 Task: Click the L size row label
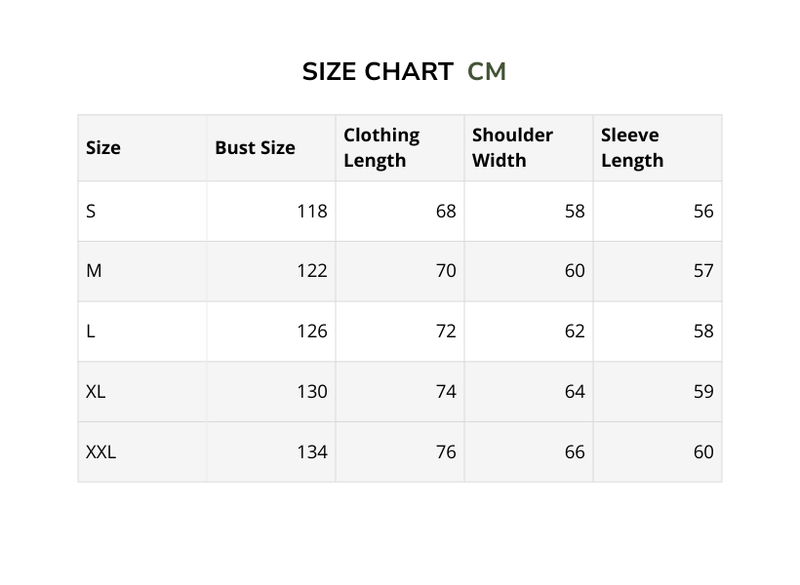(x=91, y=331)
